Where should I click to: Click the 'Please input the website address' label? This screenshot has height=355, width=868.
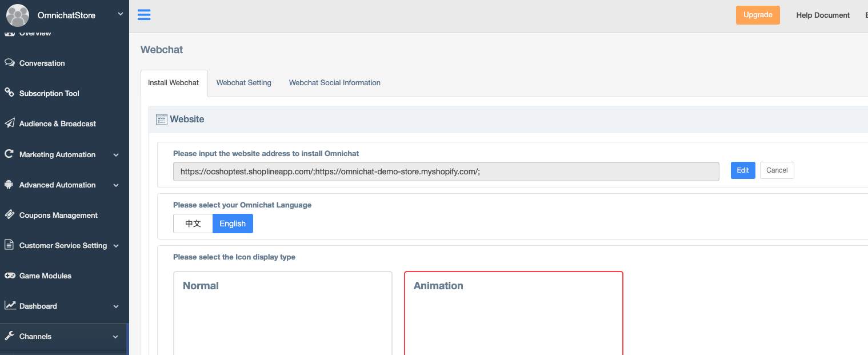(266, 153)
